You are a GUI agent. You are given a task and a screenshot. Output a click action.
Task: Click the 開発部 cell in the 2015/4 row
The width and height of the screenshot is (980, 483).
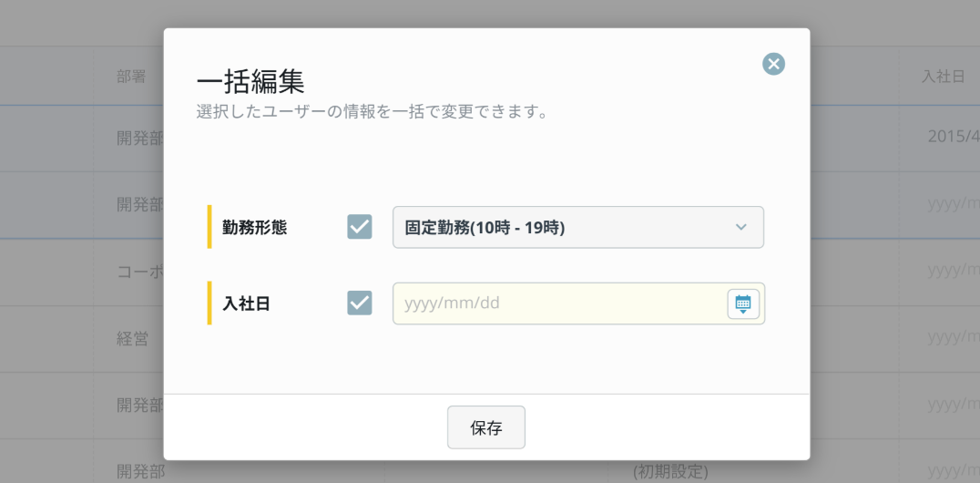tap(140, 138)
